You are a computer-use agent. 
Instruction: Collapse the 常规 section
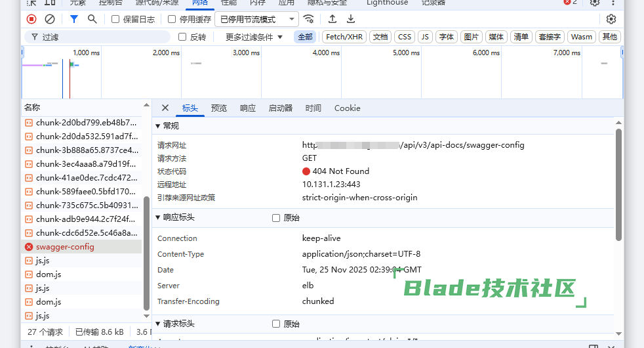(157, 126)
